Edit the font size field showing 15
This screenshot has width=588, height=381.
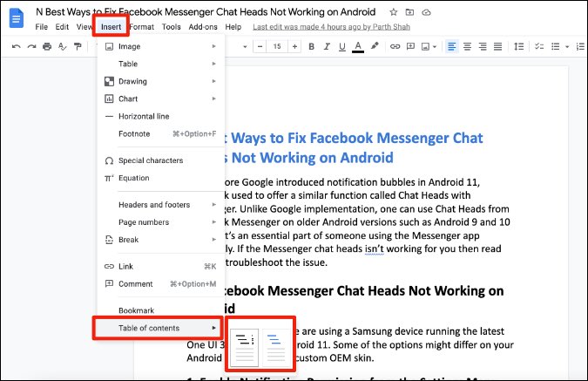click(x=277, y=46)
